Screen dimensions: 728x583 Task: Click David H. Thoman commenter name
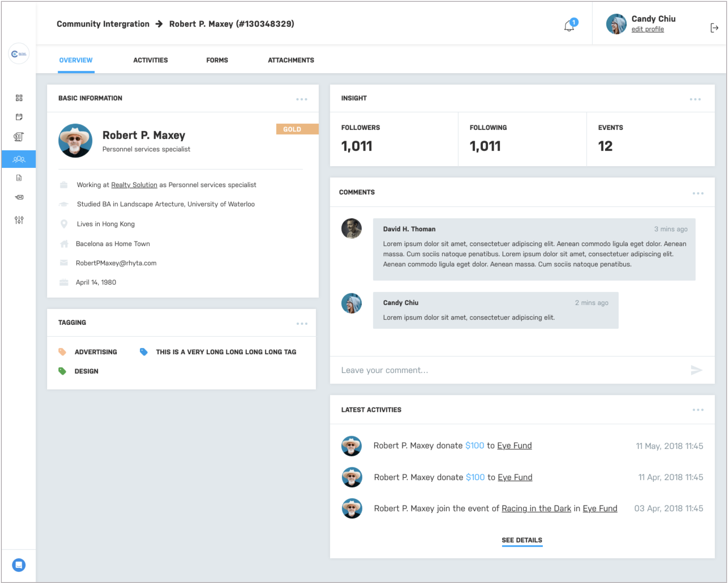(x=409, y=229)
